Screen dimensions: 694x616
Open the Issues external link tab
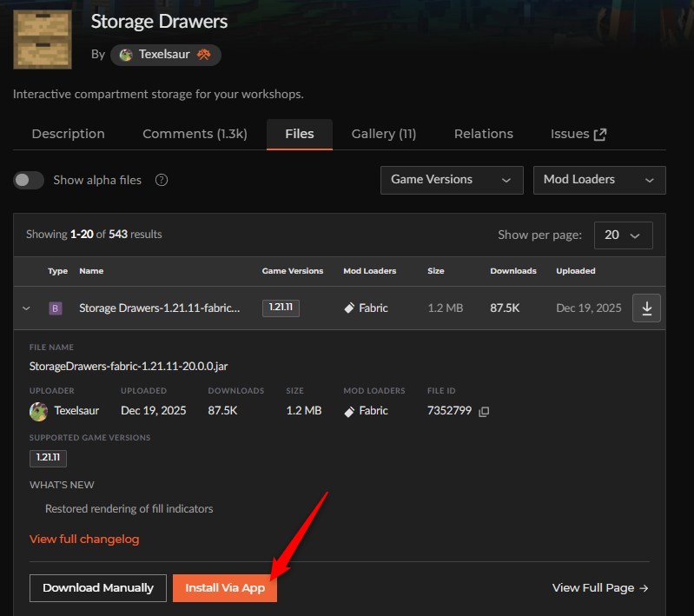click(578, 134)
